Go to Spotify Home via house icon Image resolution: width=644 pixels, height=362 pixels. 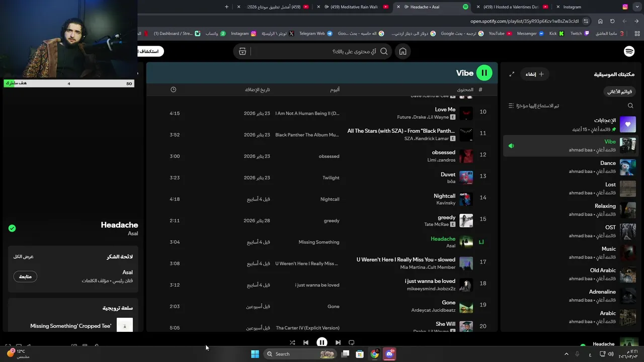tap(403, 51)
